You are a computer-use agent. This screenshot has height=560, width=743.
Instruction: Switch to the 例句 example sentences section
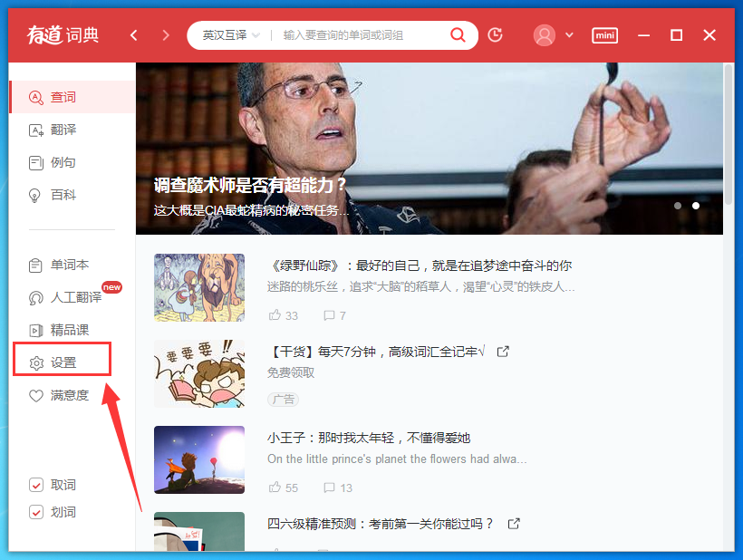pos(62,162)
